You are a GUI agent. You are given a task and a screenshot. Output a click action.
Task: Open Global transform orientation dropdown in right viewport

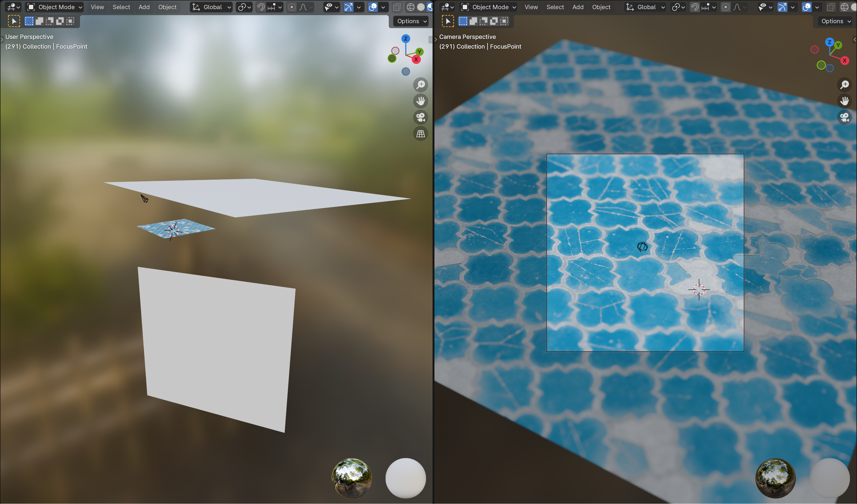tap(645, 7)
